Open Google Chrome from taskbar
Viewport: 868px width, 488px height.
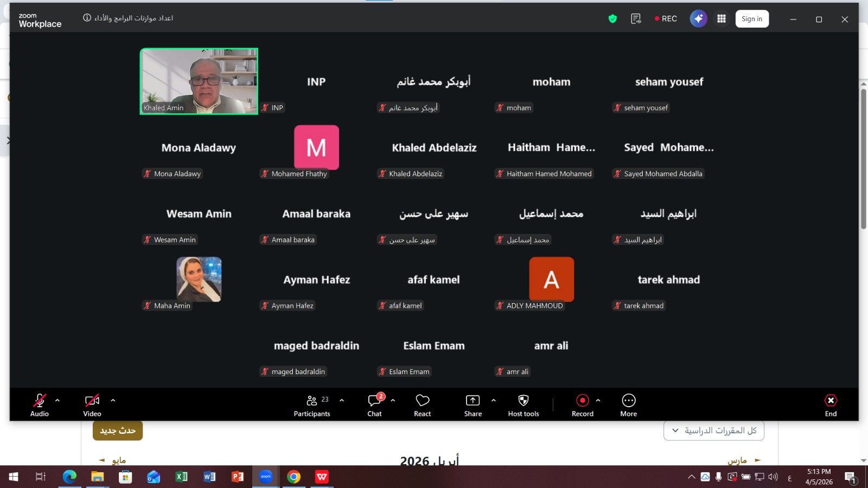[293, 477]
